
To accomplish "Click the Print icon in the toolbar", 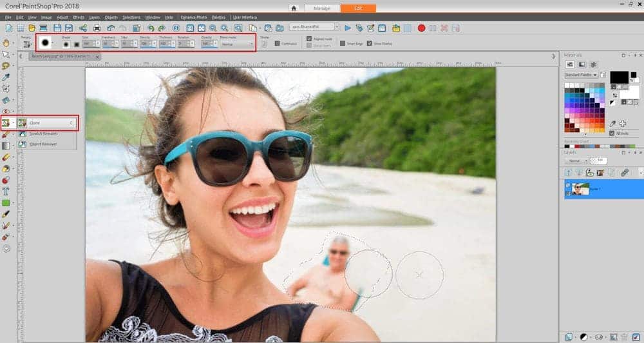I will tap(97, 28).
